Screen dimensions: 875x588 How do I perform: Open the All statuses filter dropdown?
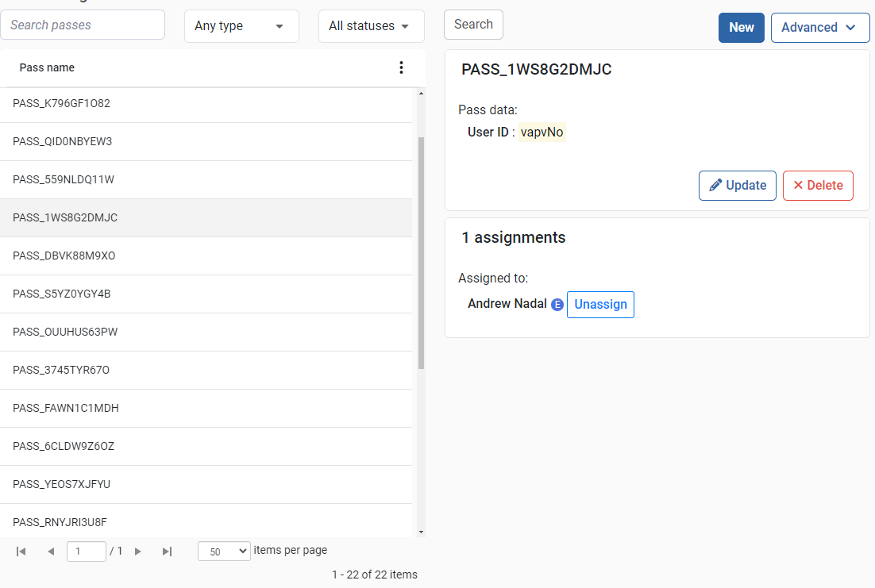pos(371,26)
